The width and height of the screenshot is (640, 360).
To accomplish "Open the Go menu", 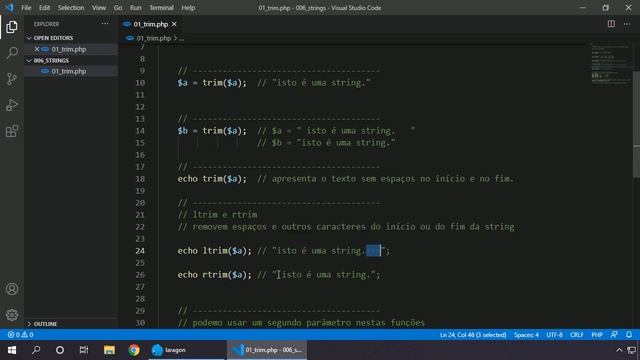I will [x=118, y=8].
